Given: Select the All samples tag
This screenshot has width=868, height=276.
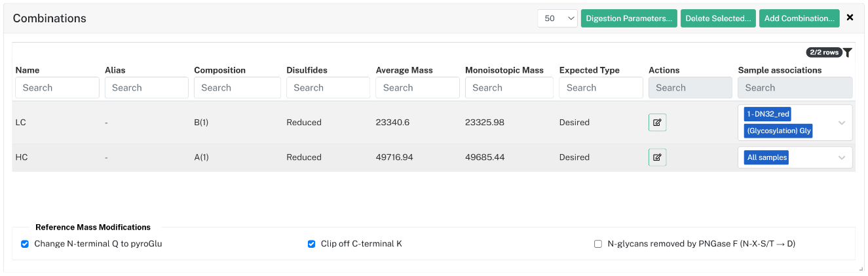Looking at the screenshot, I should 766,157.
